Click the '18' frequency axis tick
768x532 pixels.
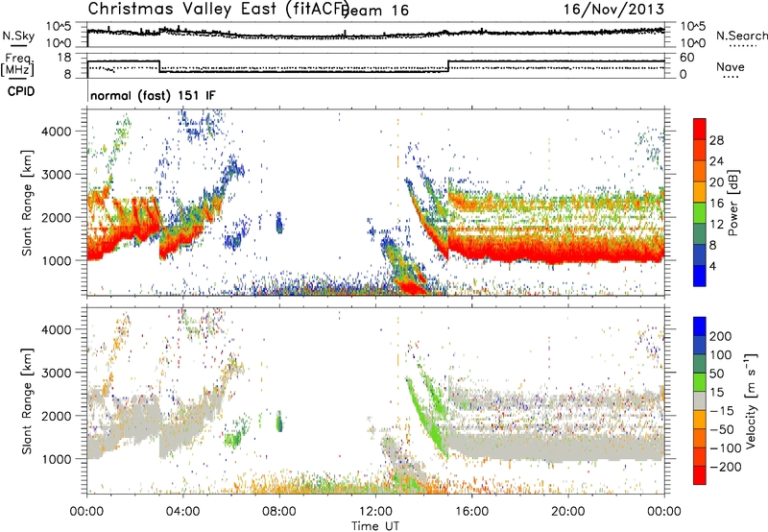[x=64, y=58]
